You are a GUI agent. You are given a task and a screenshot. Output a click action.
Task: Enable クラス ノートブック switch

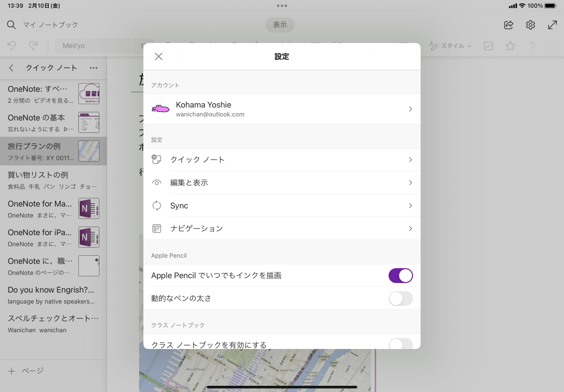(x=401, y=343)
